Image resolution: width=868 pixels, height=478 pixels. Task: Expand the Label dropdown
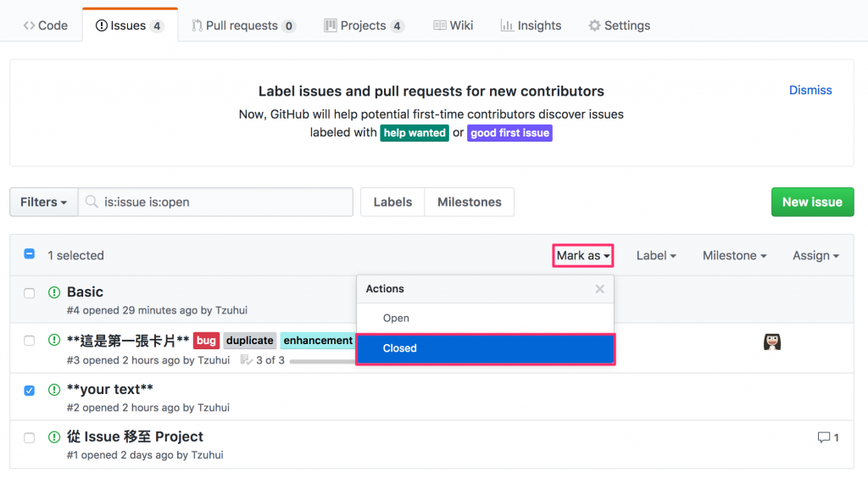pos(656,255)
